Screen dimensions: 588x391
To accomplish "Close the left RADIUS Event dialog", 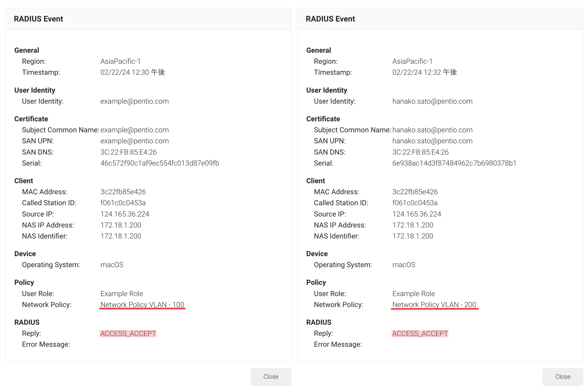I will 271,376.
